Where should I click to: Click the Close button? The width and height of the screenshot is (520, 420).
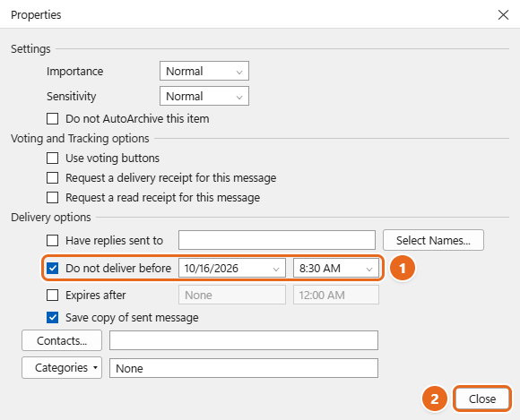[482, 399]
